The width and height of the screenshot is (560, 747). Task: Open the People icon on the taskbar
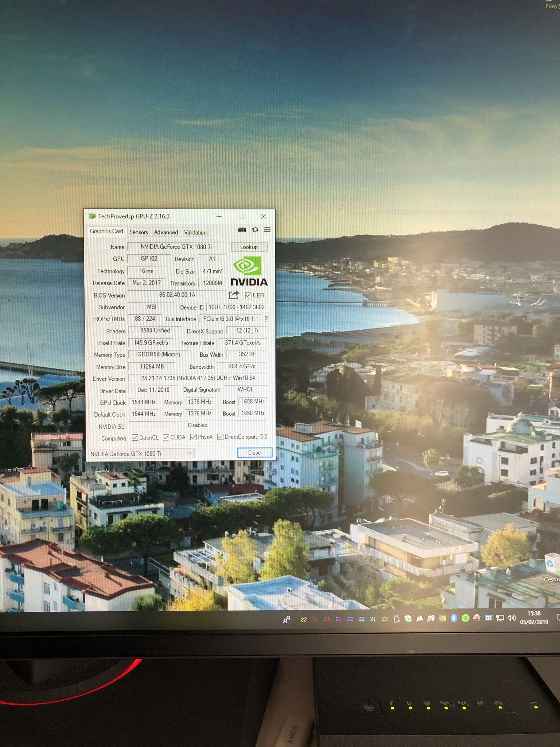[x=287, y=619]
